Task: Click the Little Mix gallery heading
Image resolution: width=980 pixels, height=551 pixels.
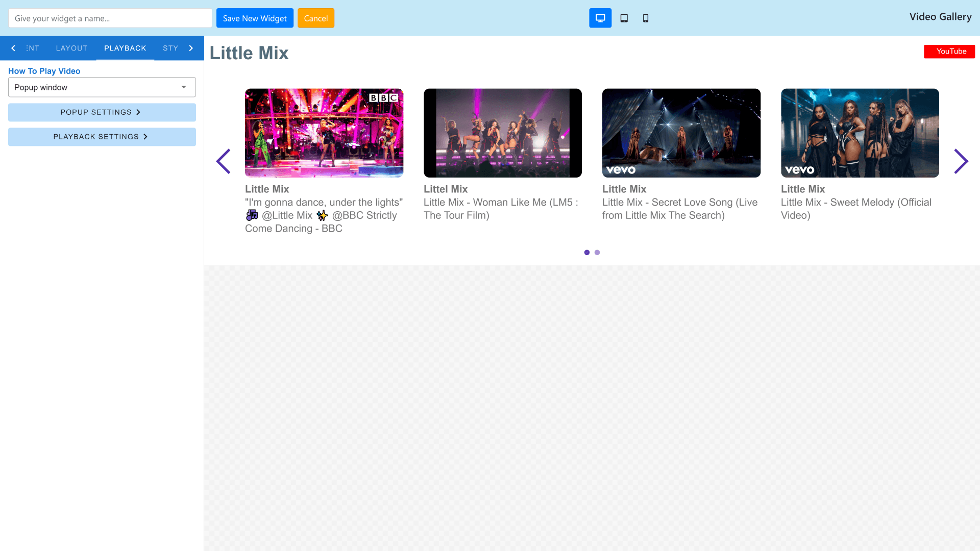Action: point(249,53)
